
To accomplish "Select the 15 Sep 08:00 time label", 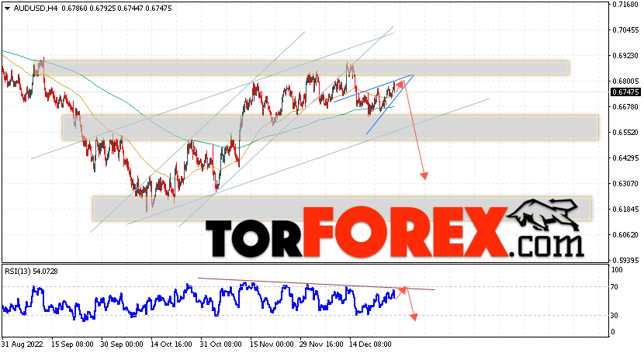I will (72, 344).
